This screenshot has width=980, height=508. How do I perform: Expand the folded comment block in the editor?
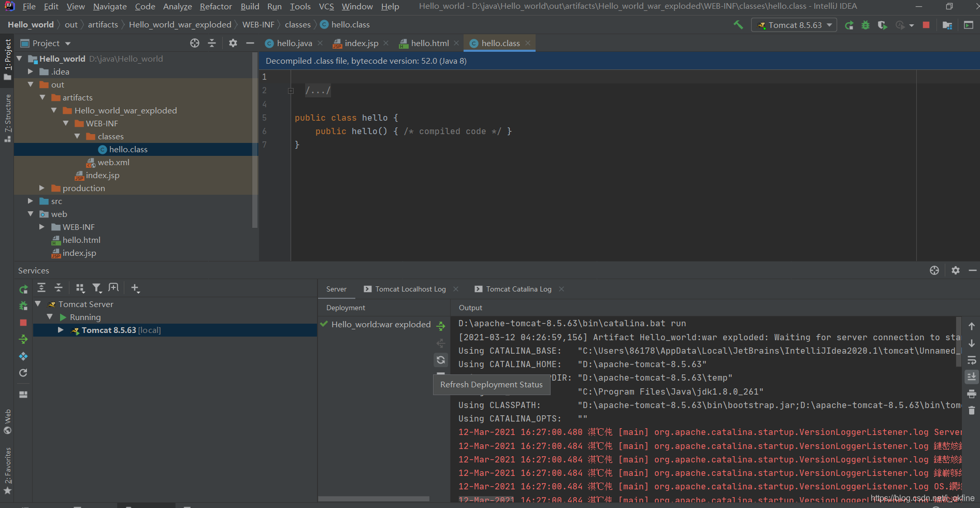(291, 91)
